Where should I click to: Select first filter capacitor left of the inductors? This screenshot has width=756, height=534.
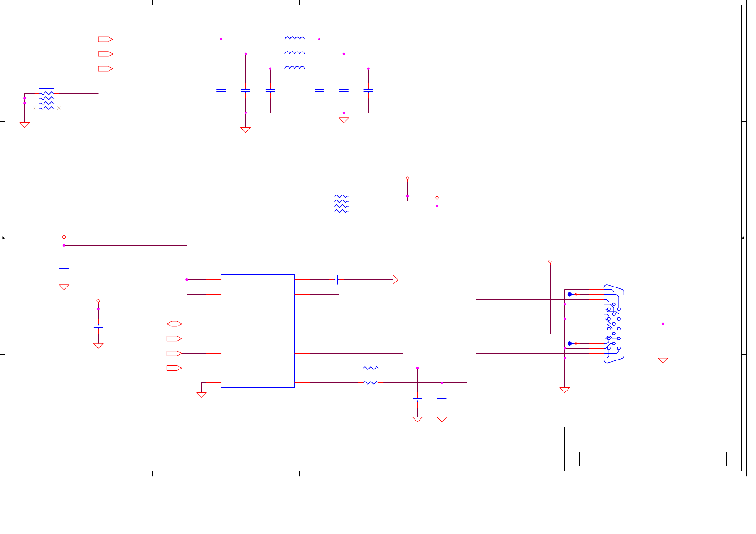click(221, 91)
